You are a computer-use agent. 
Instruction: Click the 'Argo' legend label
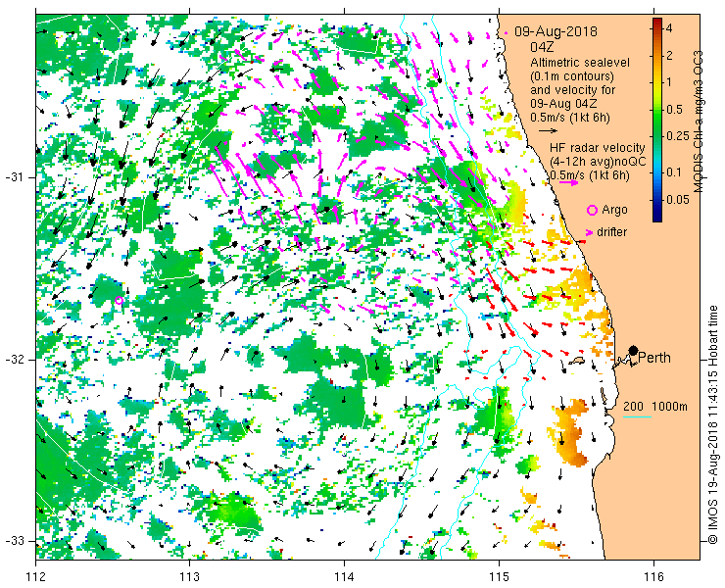614,210
